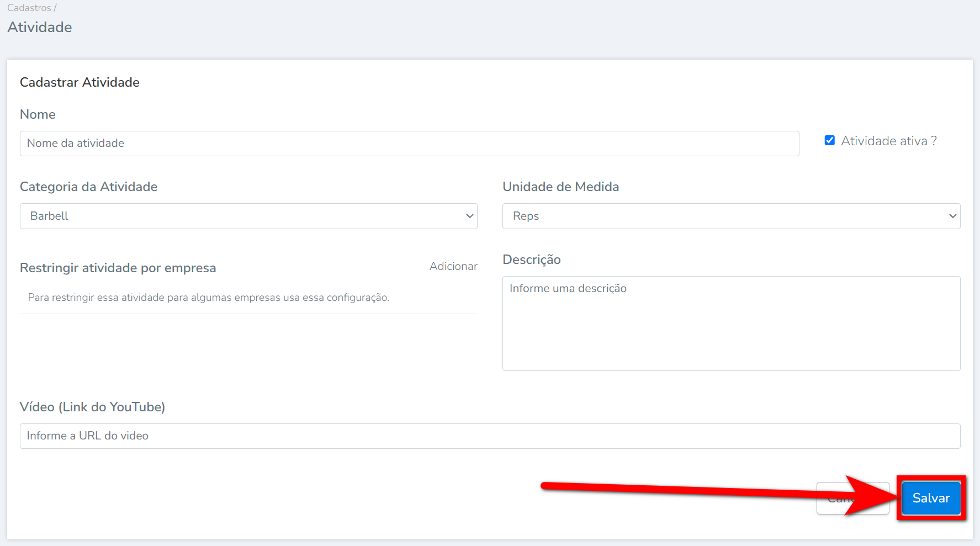Click the blue Salvar button
The height and width of the screenshot is (546, 980).
point(931,498)
